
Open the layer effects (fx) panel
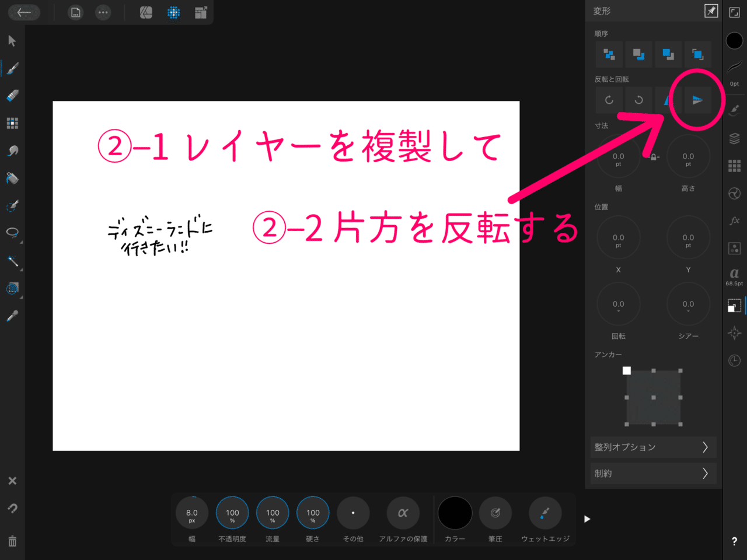point(734,220)
